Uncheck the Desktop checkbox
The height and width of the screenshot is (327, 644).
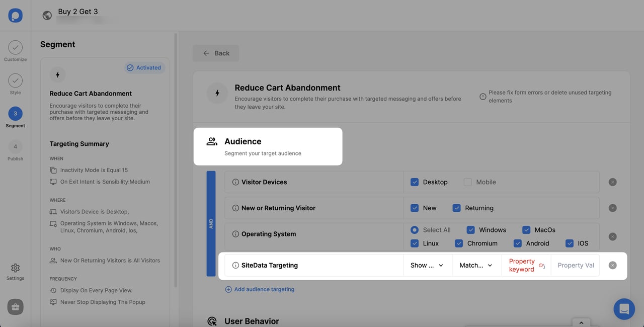(x=415, y=182)
